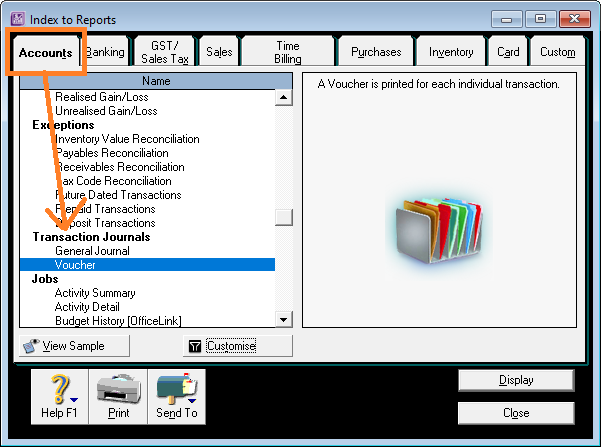Open the View Sample preview
601x447 pixels.
[74, 346]
